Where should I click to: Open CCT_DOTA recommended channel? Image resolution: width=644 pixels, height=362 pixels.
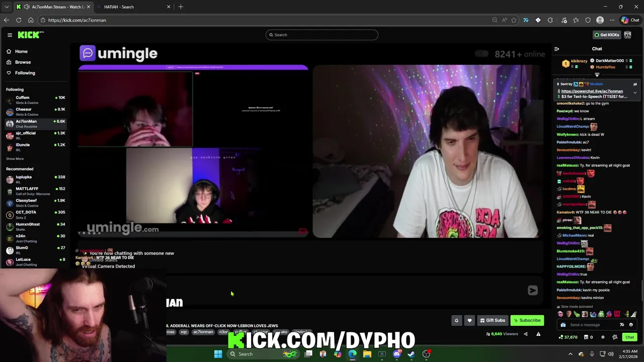point(35,214)
